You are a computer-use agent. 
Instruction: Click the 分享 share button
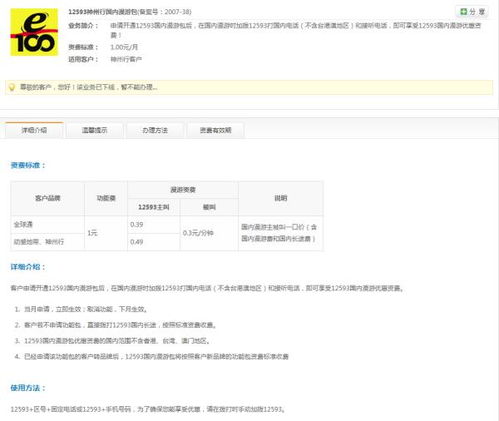[x=472, y=12]
